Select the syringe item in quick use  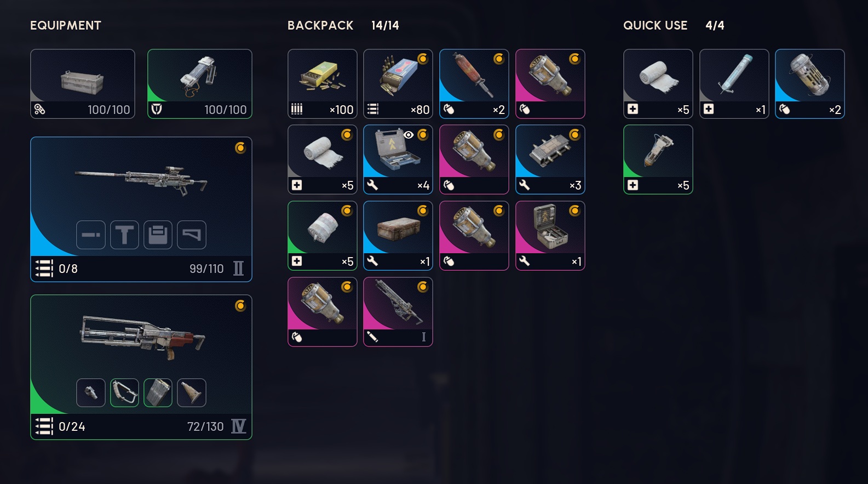point(734,84)
